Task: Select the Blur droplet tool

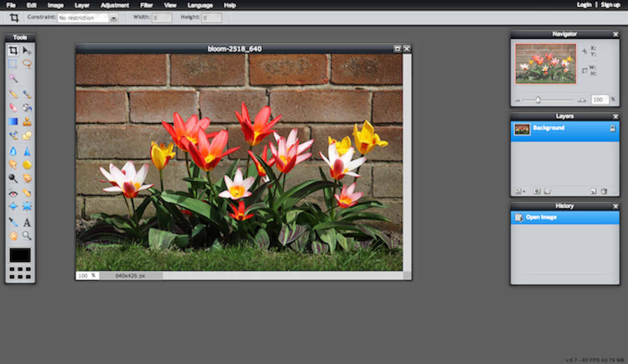Action: click(13, 151)
